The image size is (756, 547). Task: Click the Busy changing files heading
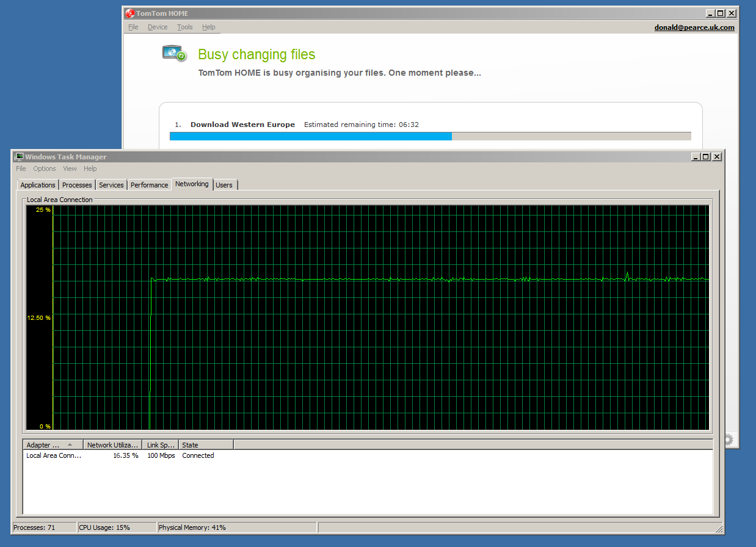[256, 54]
